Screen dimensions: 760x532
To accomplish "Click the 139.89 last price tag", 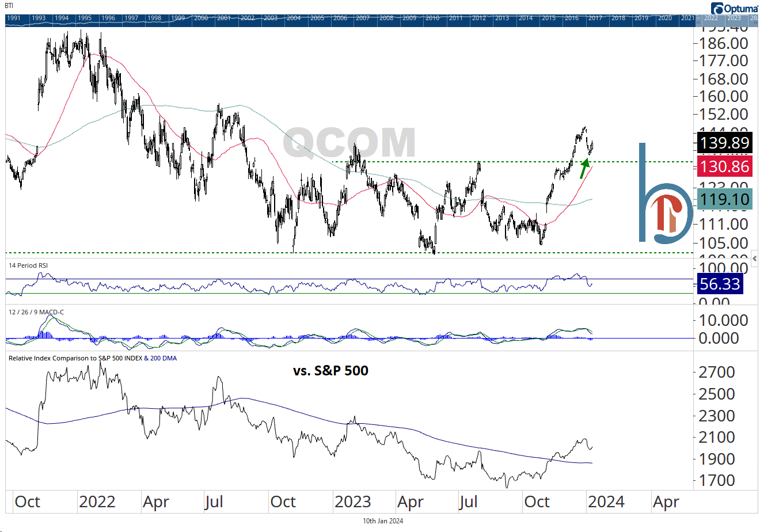I will [x=724, y=142].
